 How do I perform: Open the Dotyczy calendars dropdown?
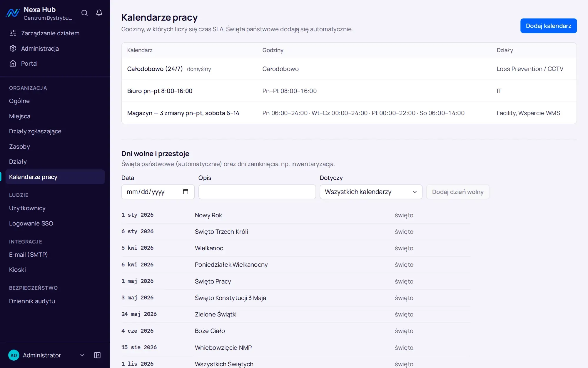pos(371,192)
